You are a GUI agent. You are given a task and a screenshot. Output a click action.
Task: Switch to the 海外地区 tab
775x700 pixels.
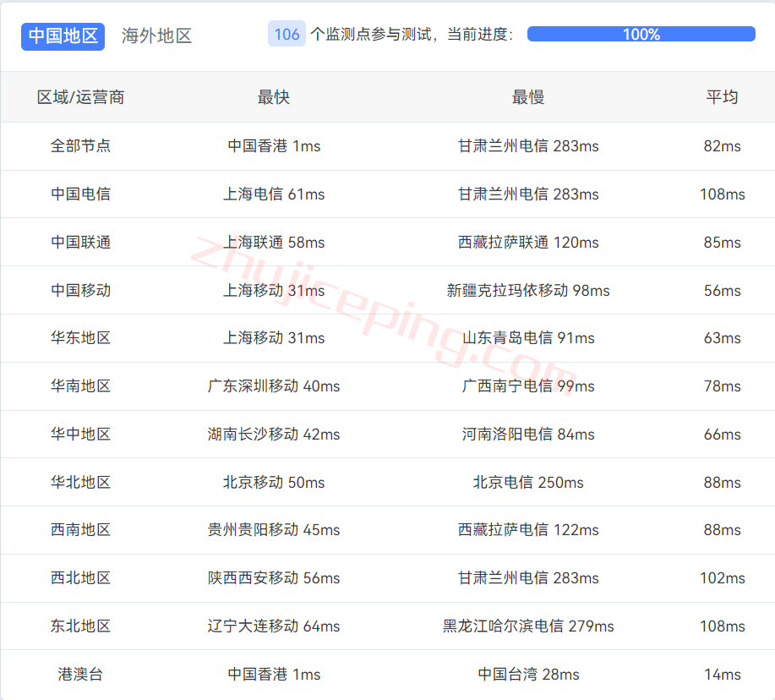(x=156, y=36)
